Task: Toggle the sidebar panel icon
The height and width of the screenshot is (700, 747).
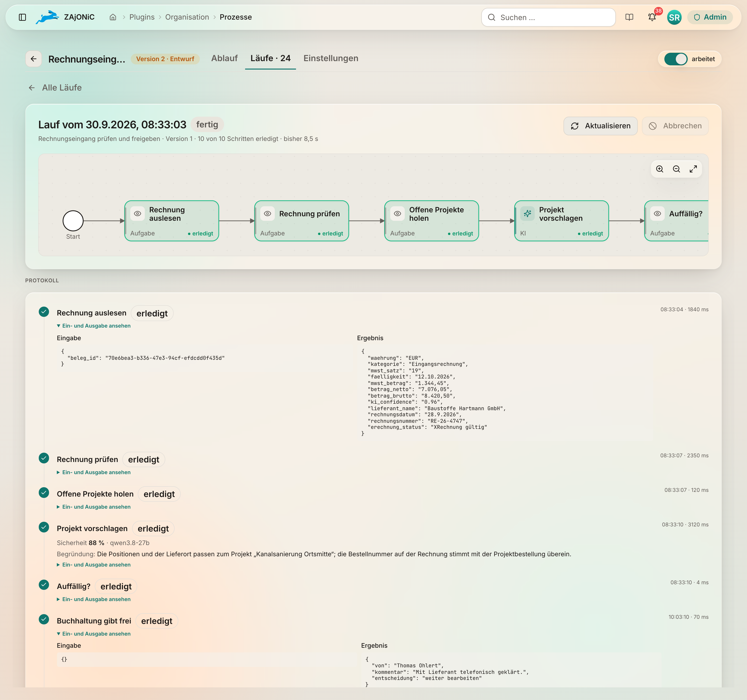Action: pyautogui.click(x=22, y=17)
